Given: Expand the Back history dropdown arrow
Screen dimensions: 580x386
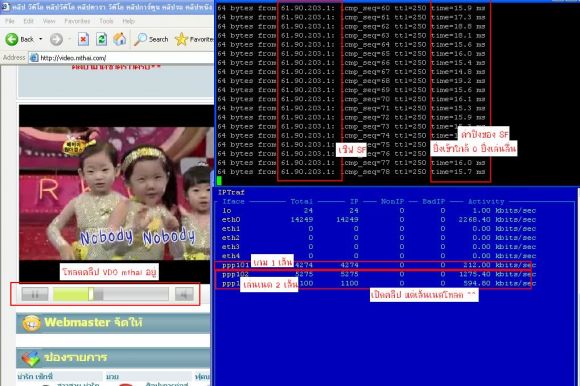Looking at the screenshot, I should [x=41, y=39].
